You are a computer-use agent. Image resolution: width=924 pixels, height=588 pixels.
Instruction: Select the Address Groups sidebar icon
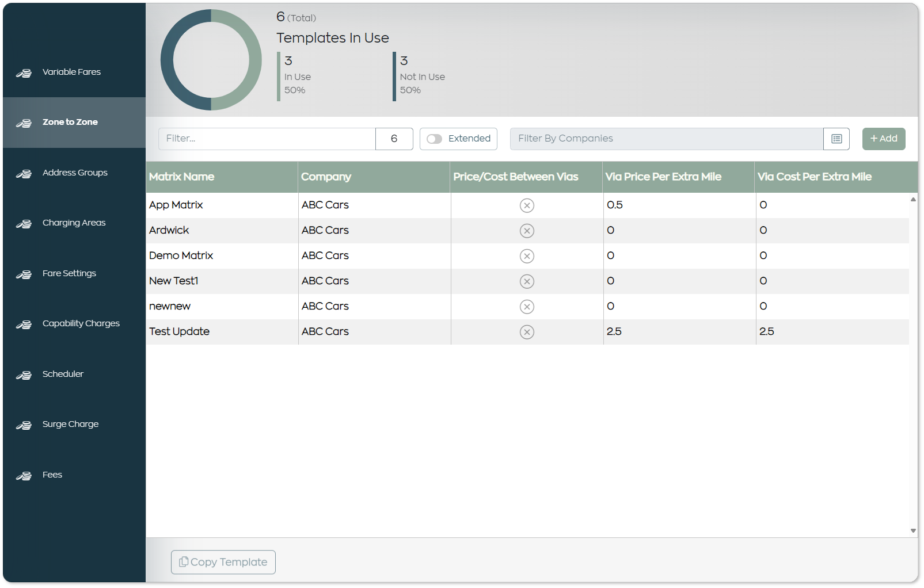(24, 173)
